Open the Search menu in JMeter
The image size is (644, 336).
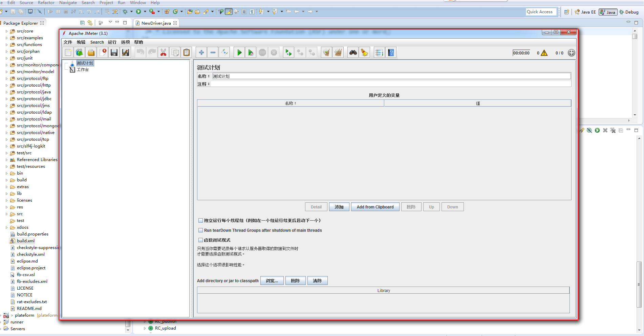pos(97,42)
